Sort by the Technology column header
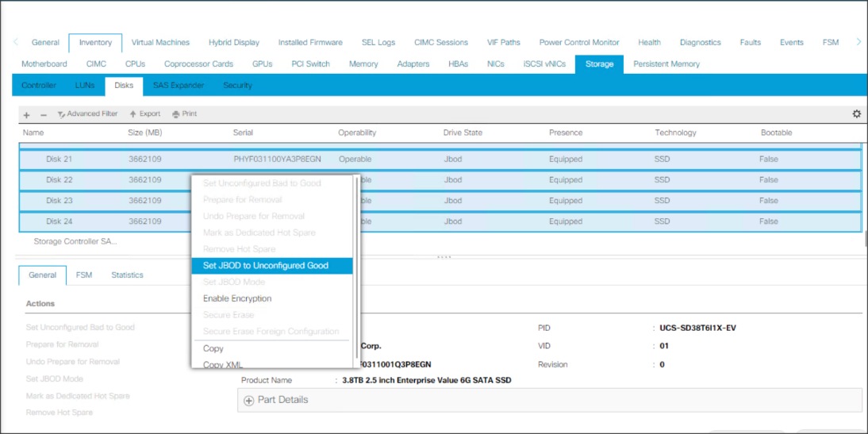 (x=675, y=133)
